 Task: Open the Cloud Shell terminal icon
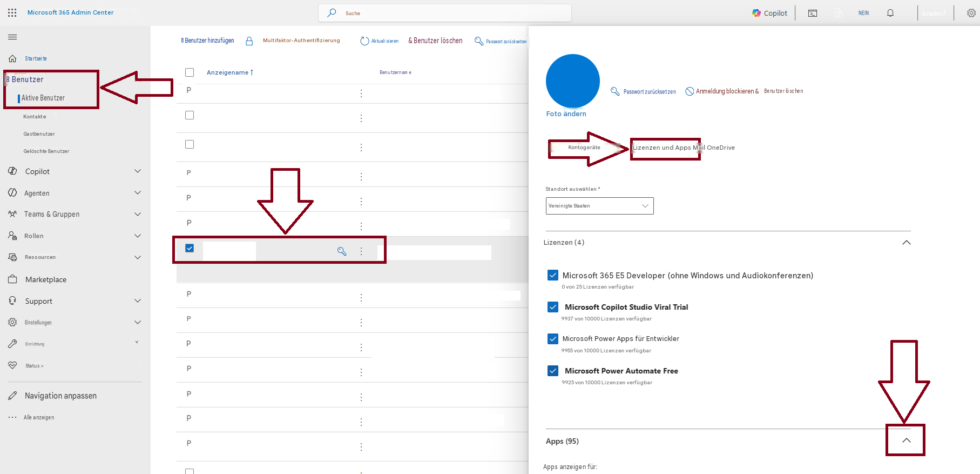[813, 13]
